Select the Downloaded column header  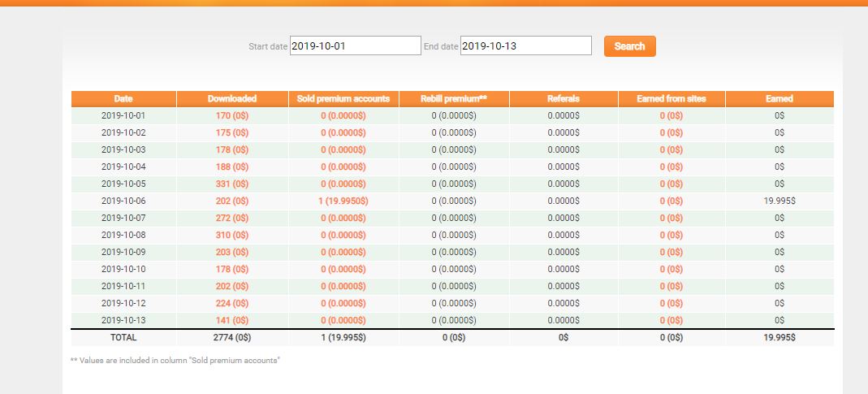click(232, 98)
